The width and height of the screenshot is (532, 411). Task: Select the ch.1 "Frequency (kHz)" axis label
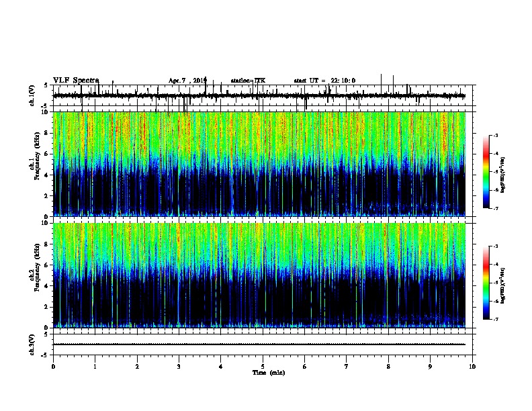pyautogui.click(x=37, y=156)
